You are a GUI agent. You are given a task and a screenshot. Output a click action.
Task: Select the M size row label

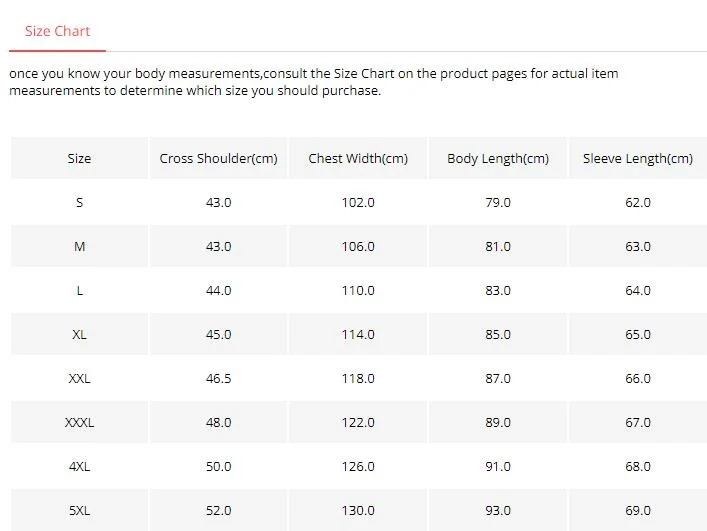coord(79,247)
